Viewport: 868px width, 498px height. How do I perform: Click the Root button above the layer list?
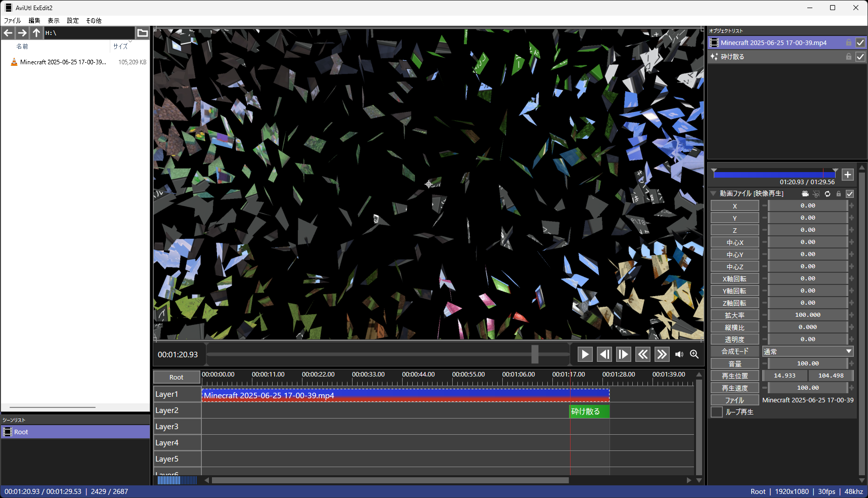177,377
